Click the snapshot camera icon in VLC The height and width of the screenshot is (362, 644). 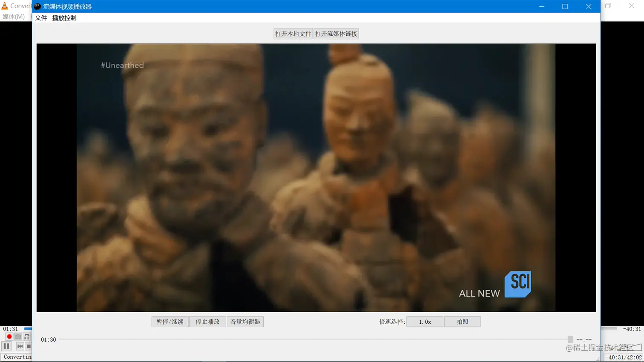[18, 336]
